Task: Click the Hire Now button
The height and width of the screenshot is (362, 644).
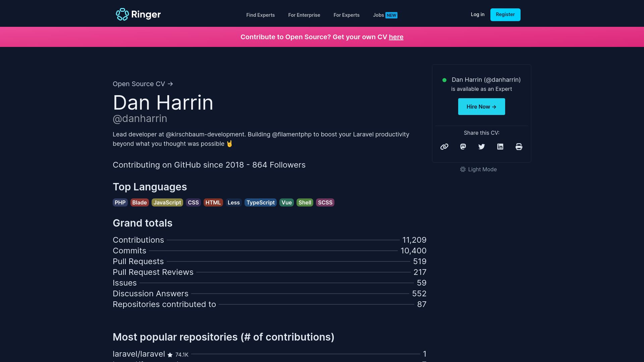Action: coord(481,107)
